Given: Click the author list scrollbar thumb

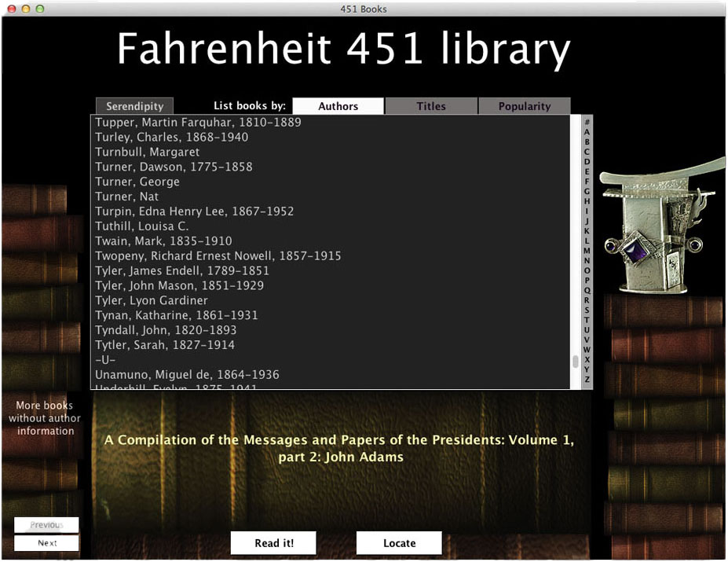Looking at the screenshot, I should [576, 362].
